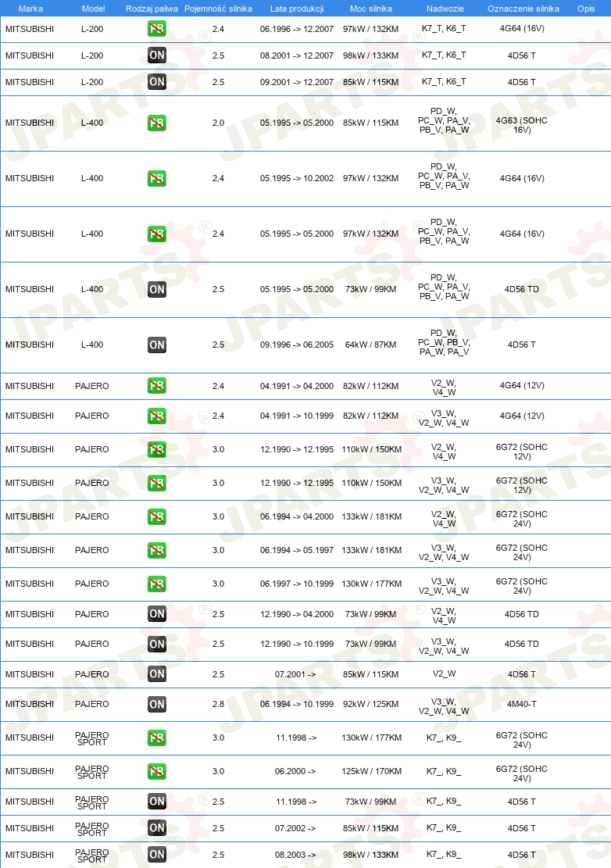
Task: Click the petrol icon for L-400 05.1995 -> 10.2002
Action: [x=156, y=178]
